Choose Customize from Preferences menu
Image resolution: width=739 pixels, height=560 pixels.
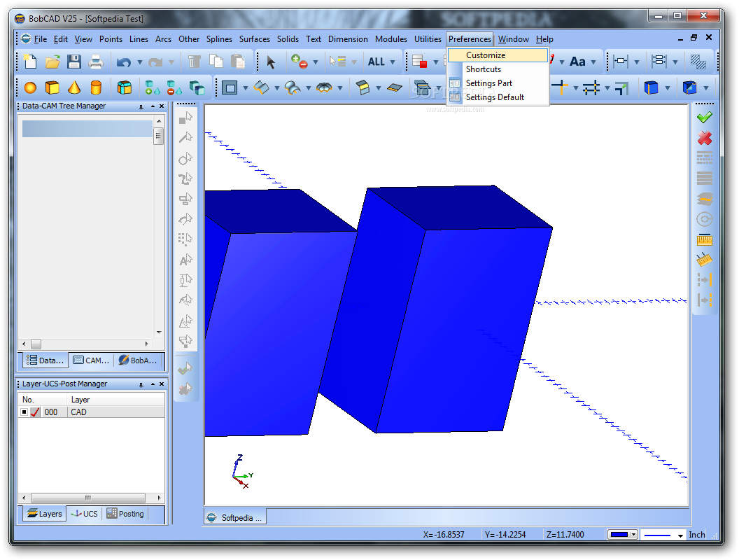point(498,55)
